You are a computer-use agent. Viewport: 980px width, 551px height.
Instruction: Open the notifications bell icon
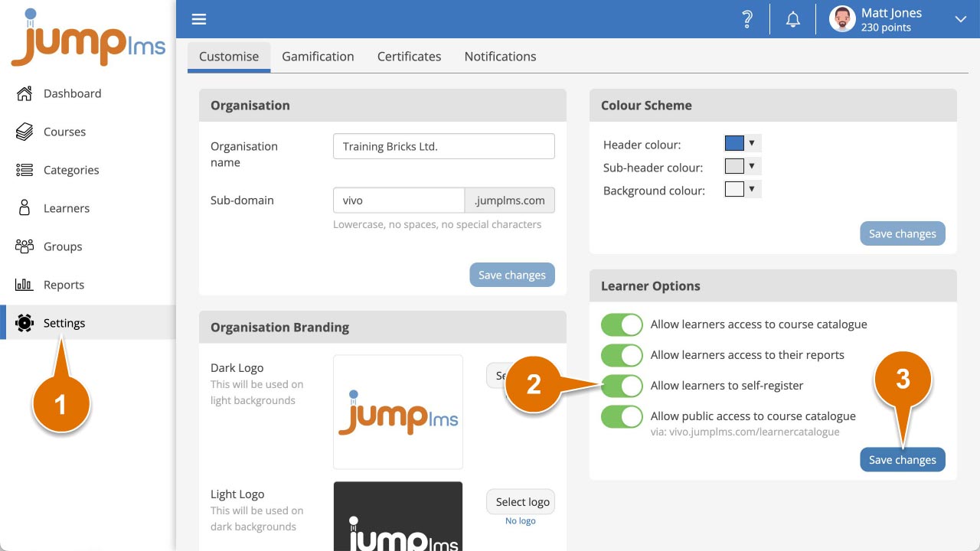point(793,20)
